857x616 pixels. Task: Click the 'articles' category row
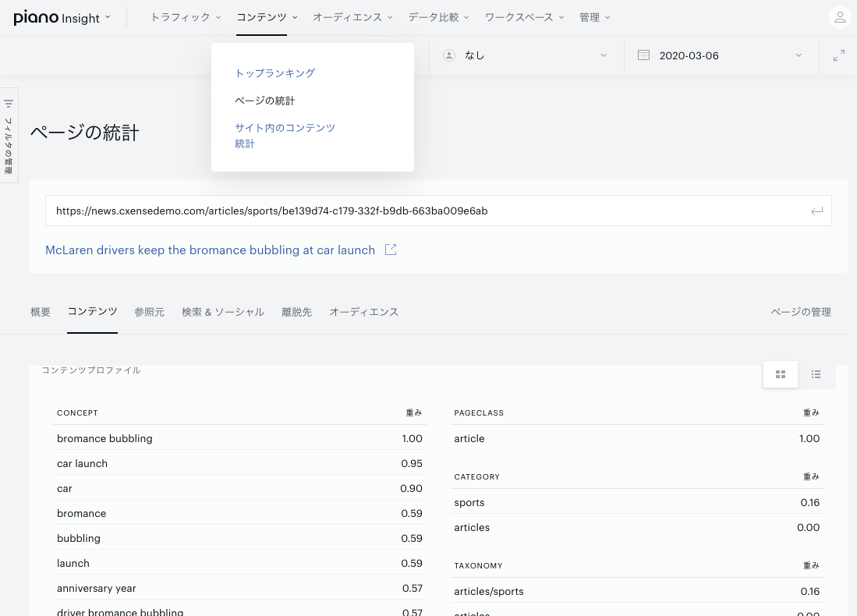click(x=637, y=527)
